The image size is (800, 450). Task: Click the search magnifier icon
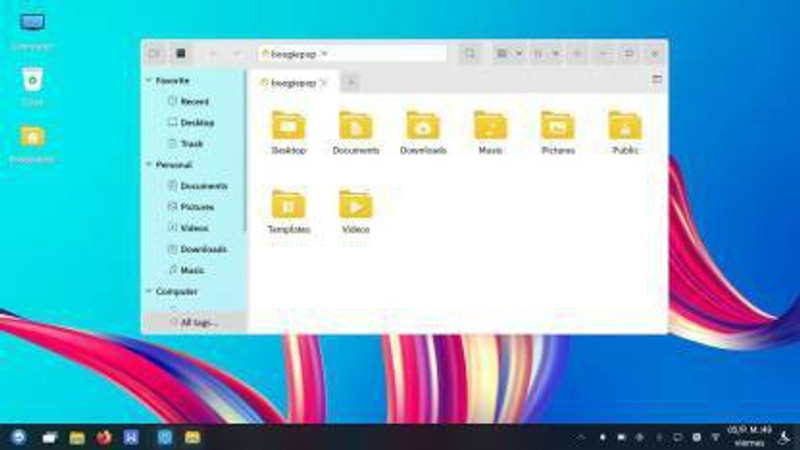[469, 53]
